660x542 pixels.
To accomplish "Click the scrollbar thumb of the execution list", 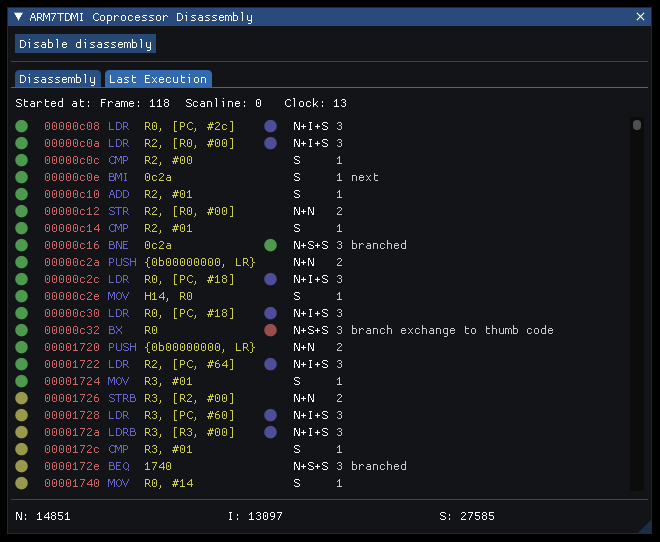I will [637, 125].
